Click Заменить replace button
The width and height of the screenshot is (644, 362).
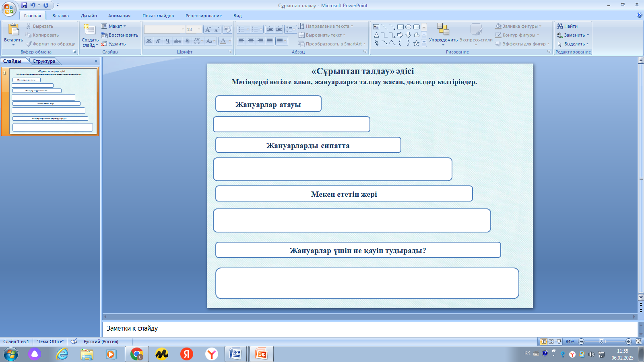pos(573,35)
